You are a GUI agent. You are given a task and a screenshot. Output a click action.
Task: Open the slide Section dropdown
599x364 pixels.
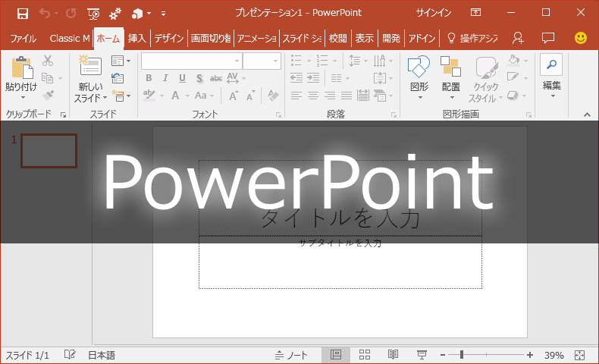(x=121, y=96)
